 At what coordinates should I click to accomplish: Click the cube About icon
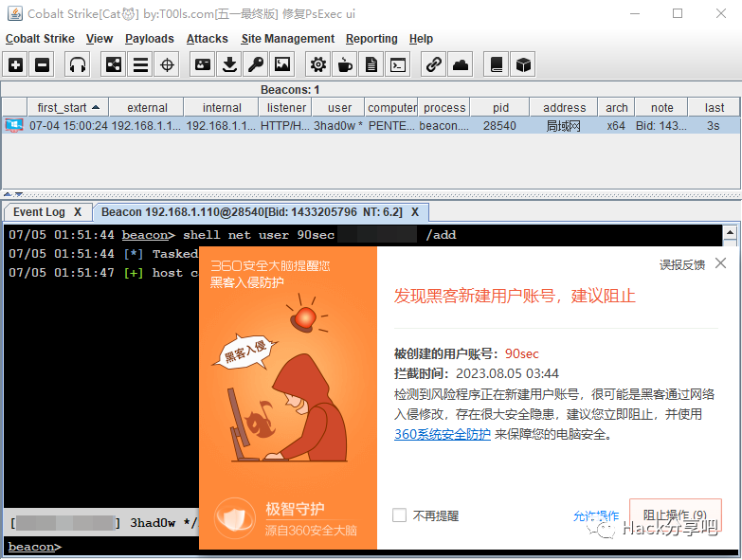523,64
